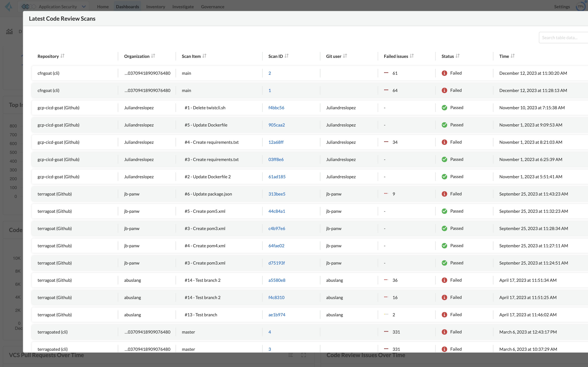This screenshot has height=367, width=588.
Task: Sort by Failed issues column icon
Action: point(412,56)
